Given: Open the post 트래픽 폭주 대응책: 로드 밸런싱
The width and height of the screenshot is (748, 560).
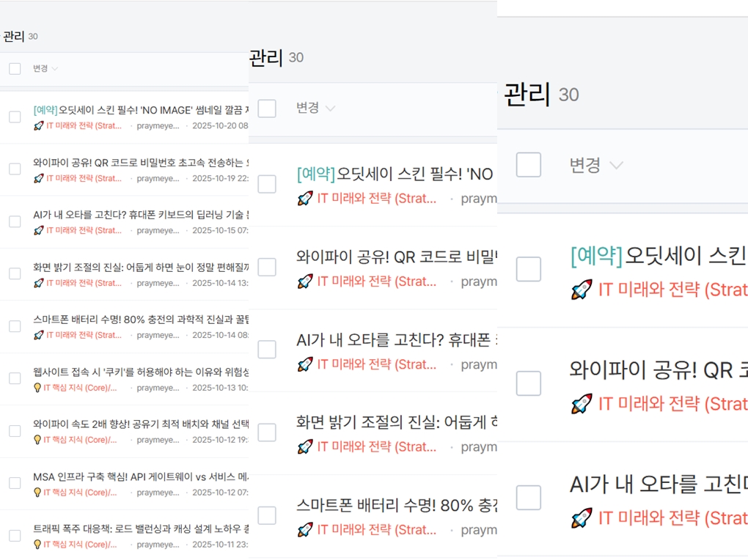Looking at the screenshot, I should point(142,528).
